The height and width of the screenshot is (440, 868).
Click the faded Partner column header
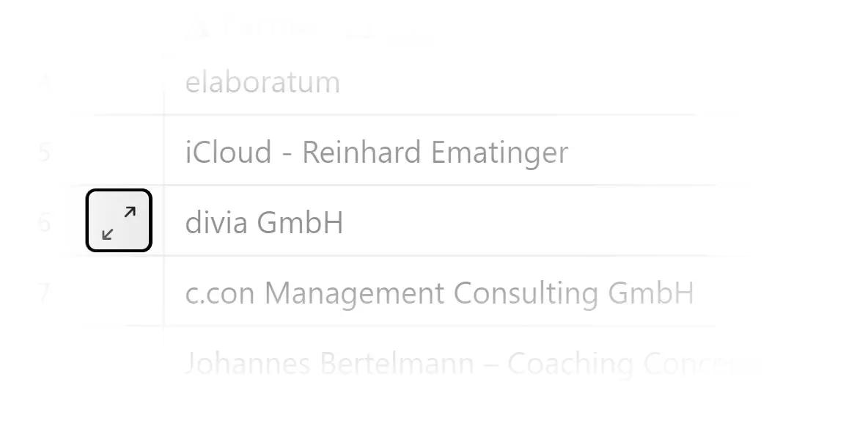pos(271,28)
